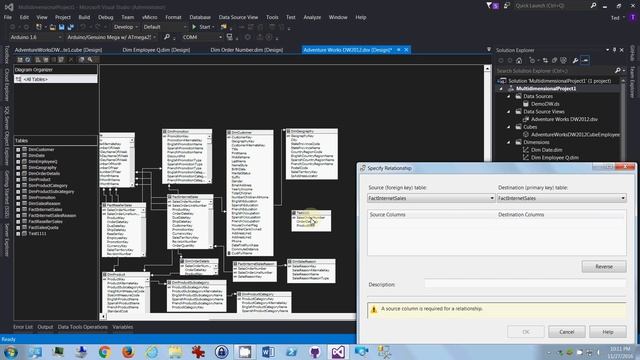Expand the FactInternetSales node in Tables list

[x=18, y=209]
